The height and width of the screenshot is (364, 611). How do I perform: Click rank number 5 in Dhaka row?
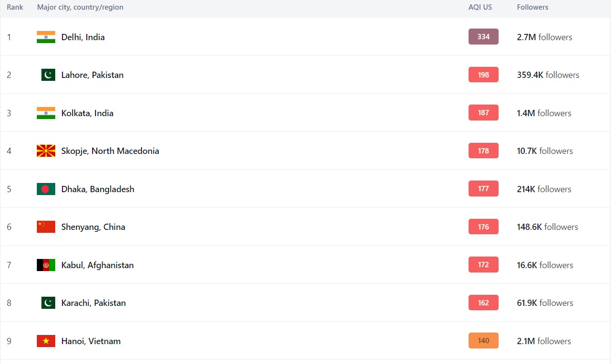click(9, 189)
